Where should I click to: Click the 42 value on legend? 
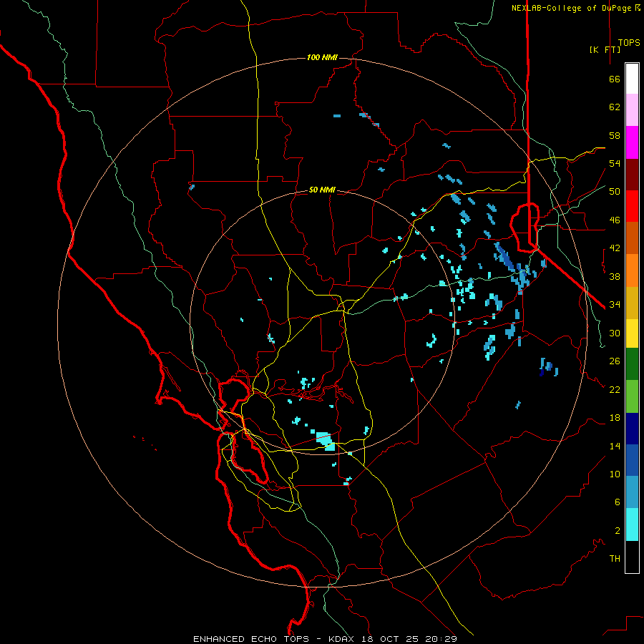615,248
